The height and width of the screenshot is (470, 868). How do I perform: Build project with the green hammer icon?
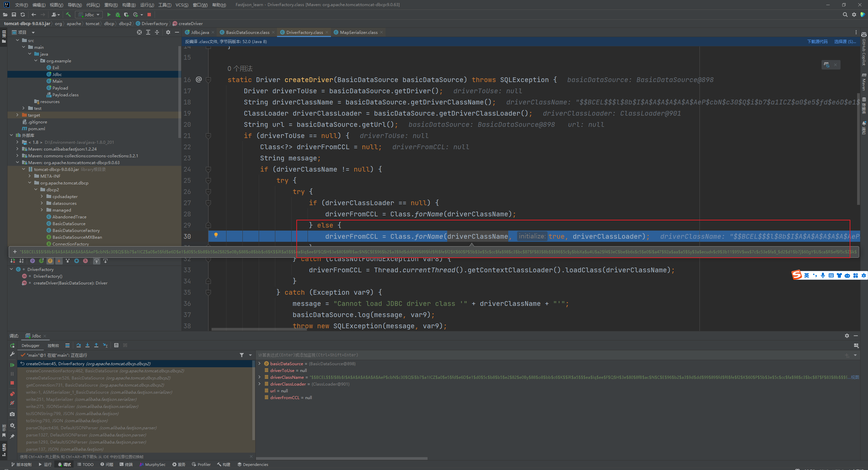68,15
